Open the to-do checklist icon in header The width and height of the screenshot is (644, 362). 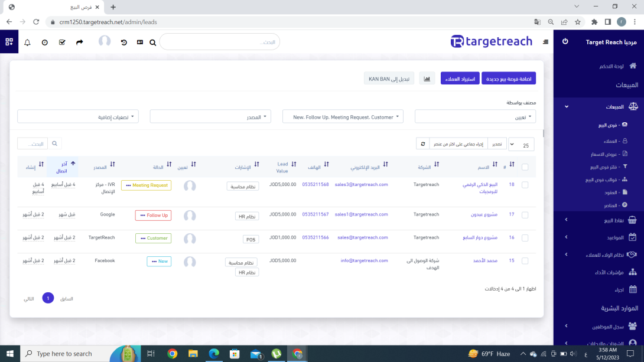[62, 43]
